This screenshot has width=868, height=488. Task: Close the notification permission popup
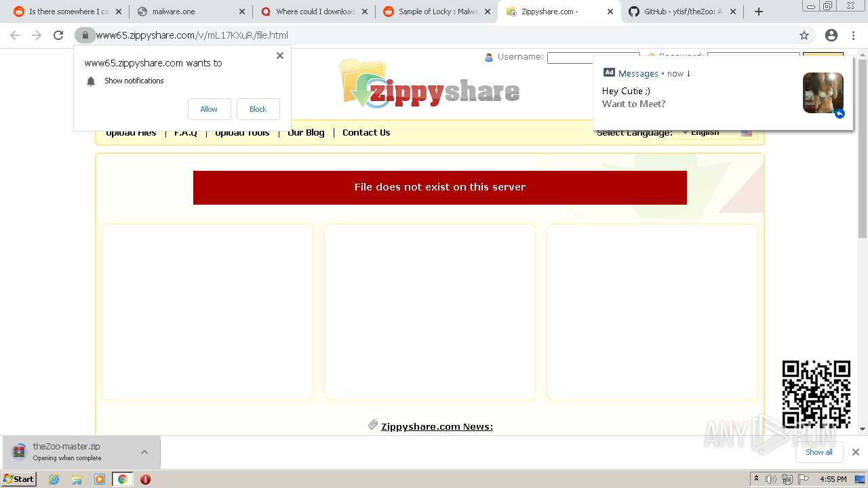[280, 56]
